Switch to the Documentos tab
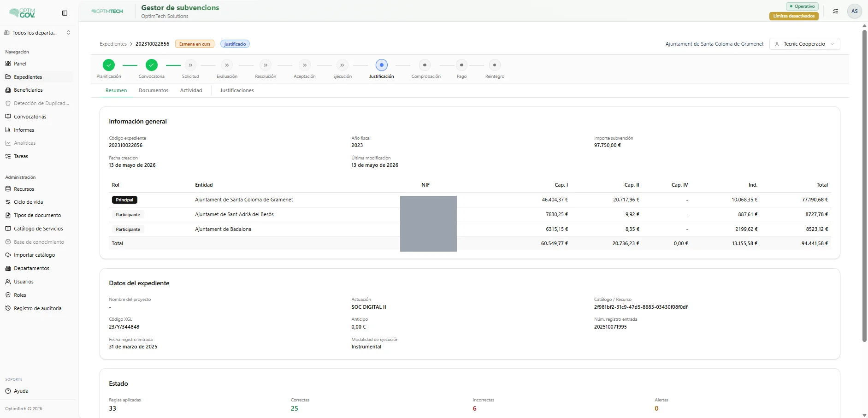The width and height of the screenshot is (868, 418). click(x=154, y=90)
